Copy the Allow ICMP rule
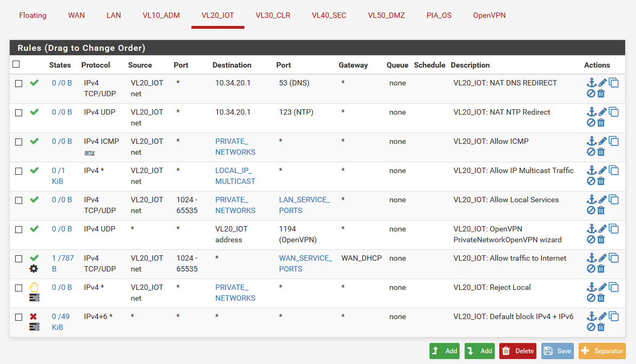Viewport: 636px width, 364px height. [x=614, y=141]
